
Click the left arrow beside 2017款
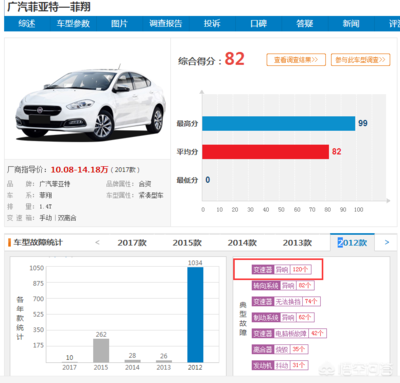click(97, 242)
